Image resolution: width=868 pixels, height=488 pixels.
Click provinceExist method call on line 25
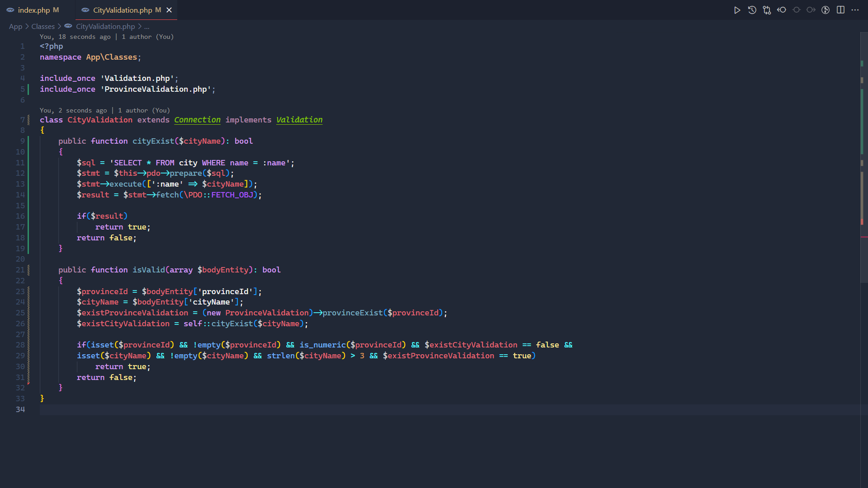click(x=352, y=313)
